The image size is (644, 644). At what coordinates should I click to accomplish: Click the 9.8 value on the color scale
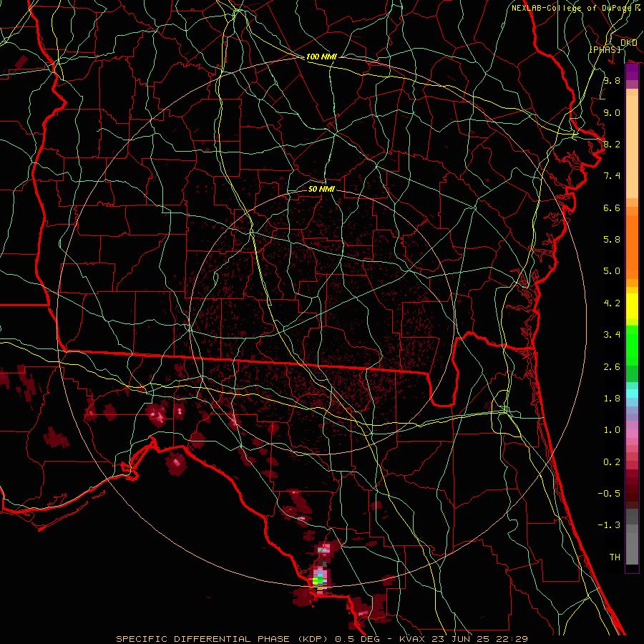click(x=612, y=80)
